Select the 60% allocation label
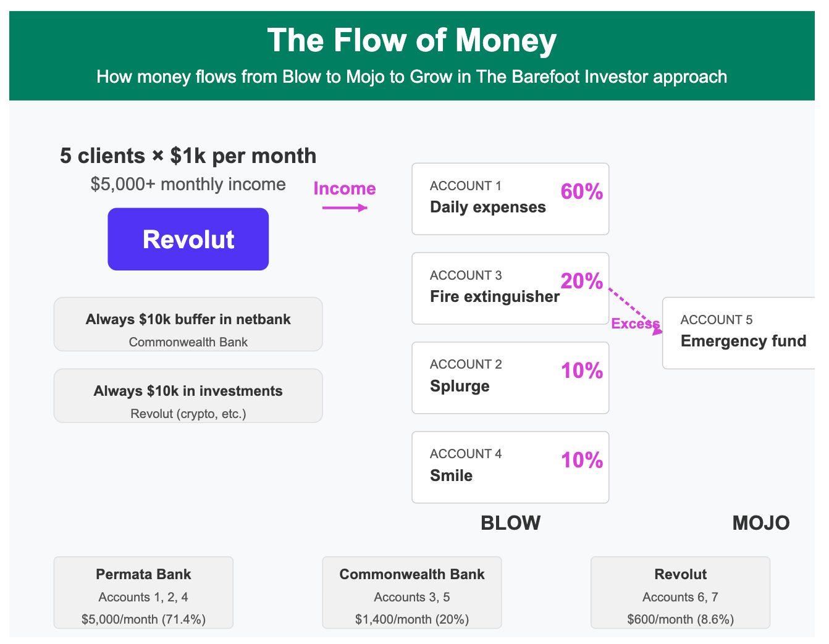 582,192
